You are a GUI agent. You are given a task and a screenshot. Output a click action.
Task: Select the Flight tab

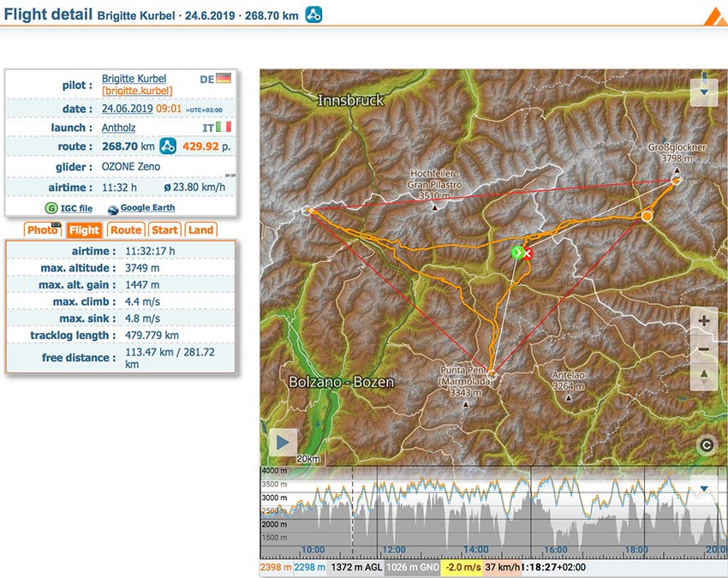[x=84, y=229]
